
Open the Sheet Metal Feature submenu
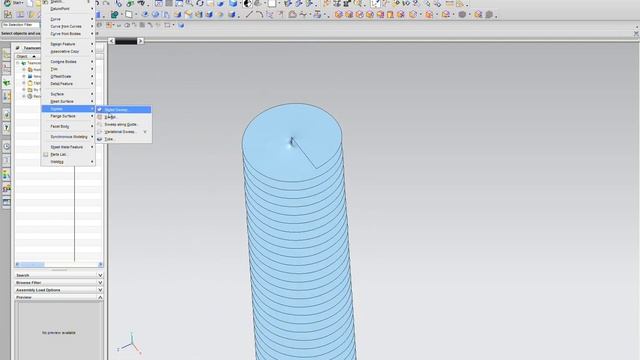click(68, 147)
